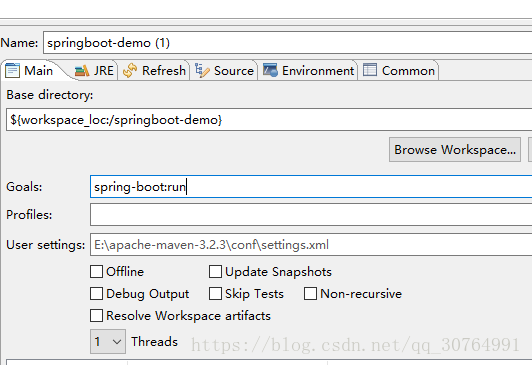Turn on Debug Output
532x365 pixels.
tap(96, 294)
